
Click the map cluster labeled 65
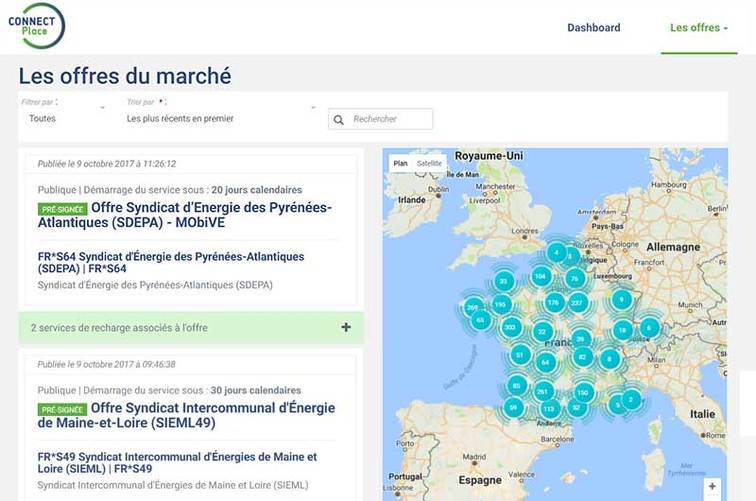[x=481, y=320]
